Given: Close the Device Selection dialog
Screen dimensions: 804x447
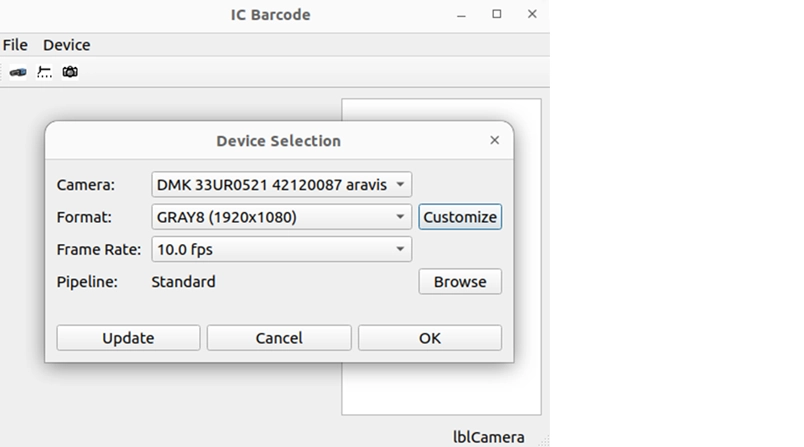Looking at the screenshot, I should tap(494, 141).
